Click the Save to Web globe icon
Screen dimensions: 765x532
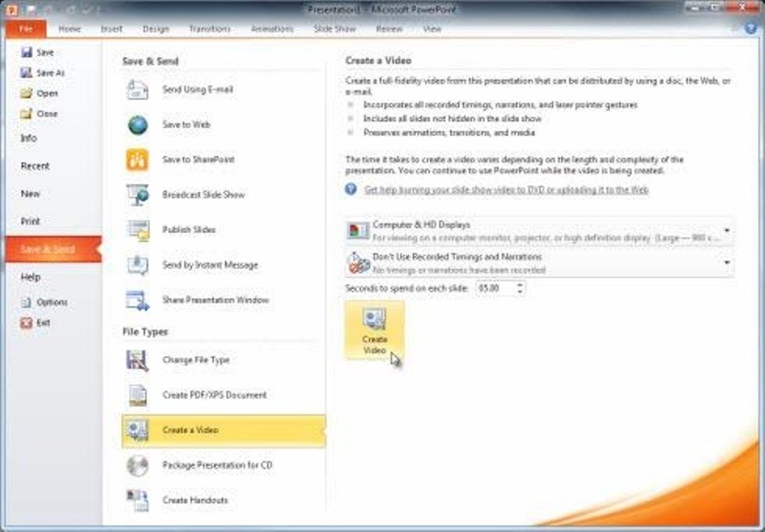pos(138,124)
